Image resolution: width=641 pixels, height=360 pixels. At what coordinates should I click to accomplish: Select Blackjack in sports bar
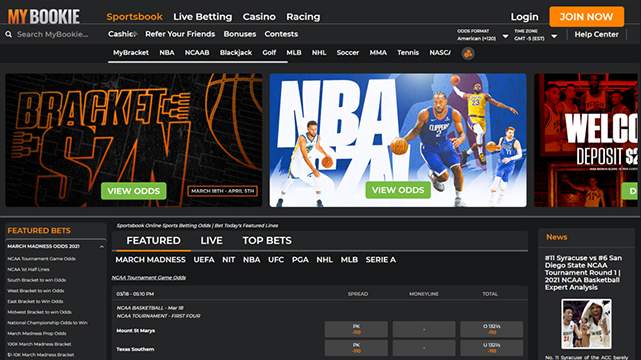(236, 53)
